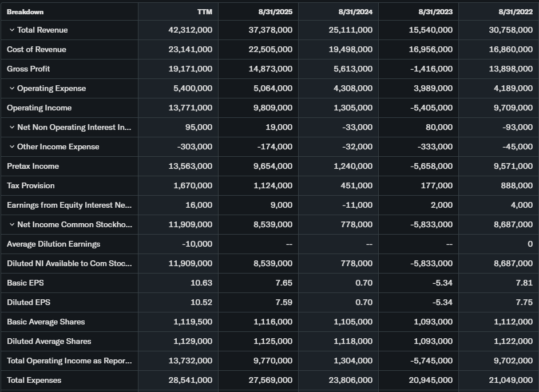Select the Total Expenses row label

click(x=34, y=381)
